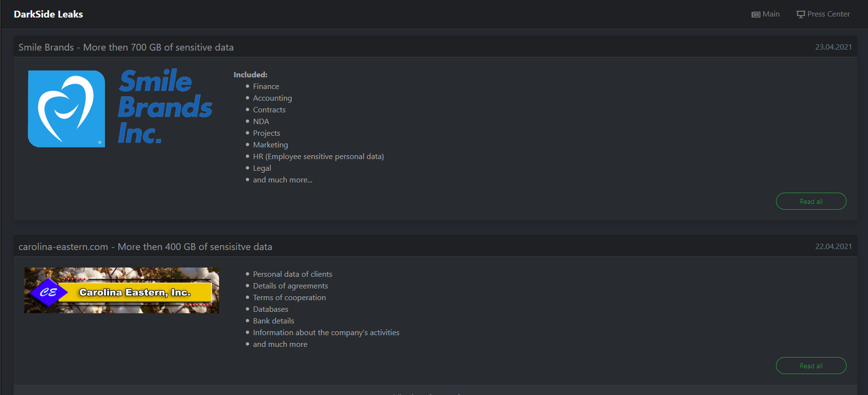Click Read all under Smile Brands post
This screenshot has height=395, width=868.
811,201
